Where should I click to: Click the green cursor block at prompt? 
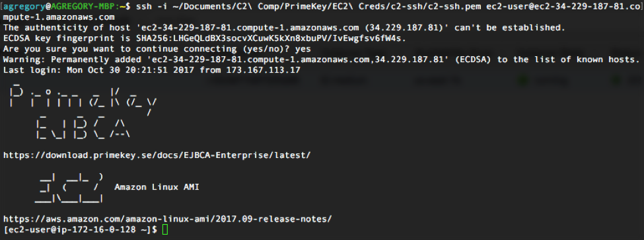point(165,229)
